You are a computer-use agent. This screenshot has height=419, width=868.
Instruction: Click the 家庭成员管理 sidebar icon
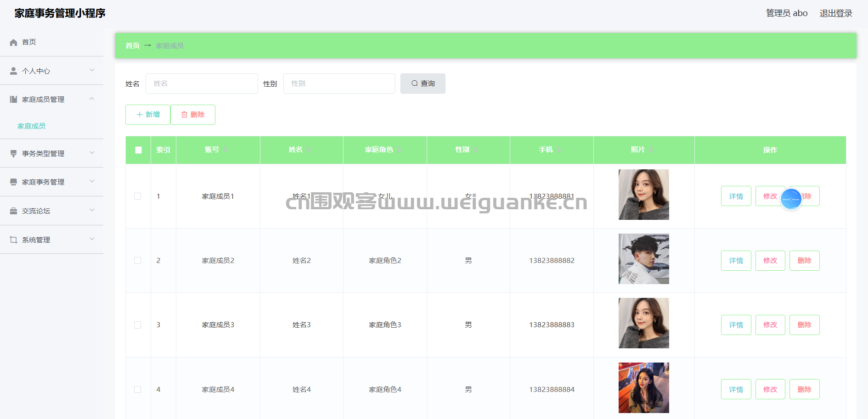[13, 99]
